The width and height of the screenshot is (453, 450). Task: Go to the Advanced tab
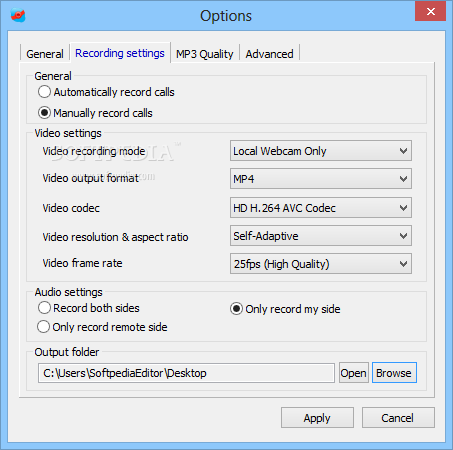click(x=269, y=54)
